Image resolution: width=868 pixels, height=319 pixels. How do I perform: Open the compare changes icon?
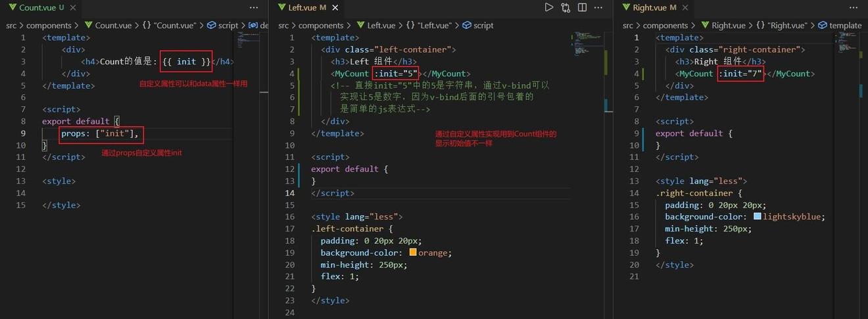(x=566, y=8)
